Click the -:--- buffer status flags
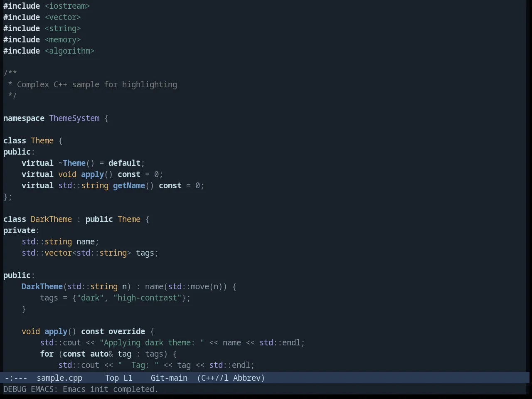 (x=16, y=378)
